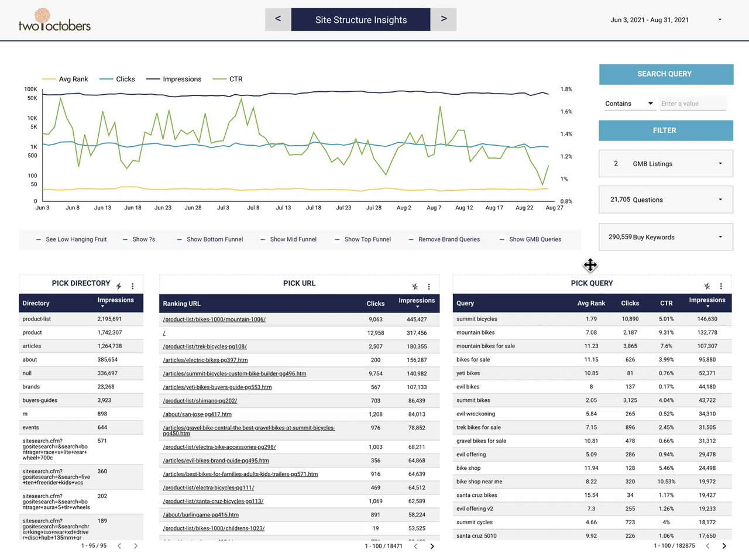Open three-dot menu in Pick Directory table

133,286
